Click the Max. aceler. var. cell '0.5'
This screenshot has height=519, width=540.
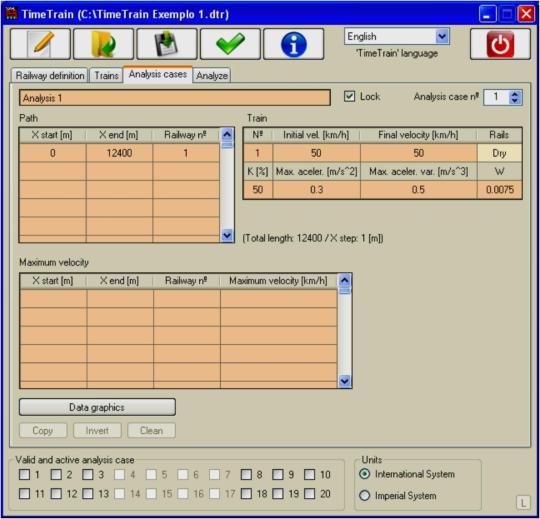pos(418,189)
